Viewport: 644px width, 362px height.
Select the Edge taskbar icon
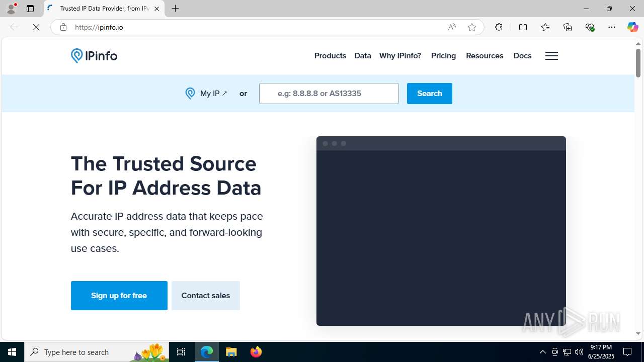207,352
